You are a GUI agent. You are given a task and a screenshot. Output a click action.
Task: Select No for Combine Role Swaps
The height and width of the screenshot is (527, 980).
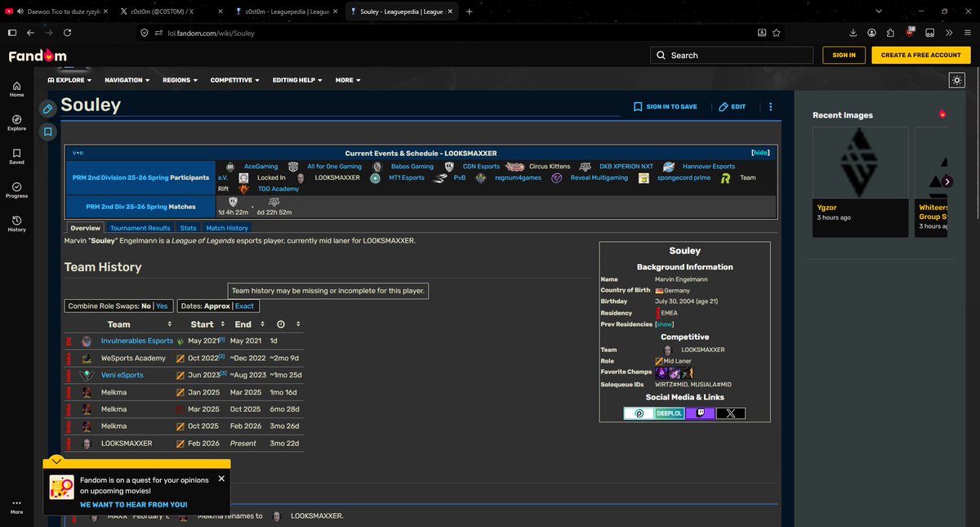point(146,306)
